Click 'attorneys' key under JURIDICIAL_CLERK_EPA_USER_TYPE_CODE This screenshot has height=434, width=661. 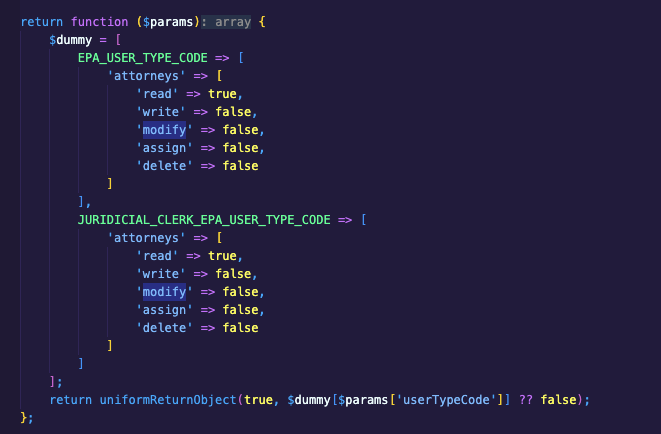click(x=147, y=237)
